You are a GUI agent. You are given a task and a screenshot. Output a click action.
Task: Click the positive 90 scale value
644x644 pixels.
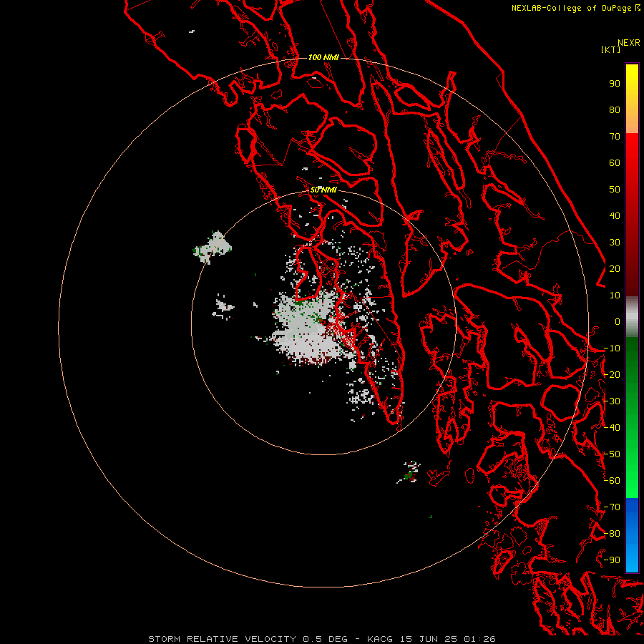[x=615, y=84]
